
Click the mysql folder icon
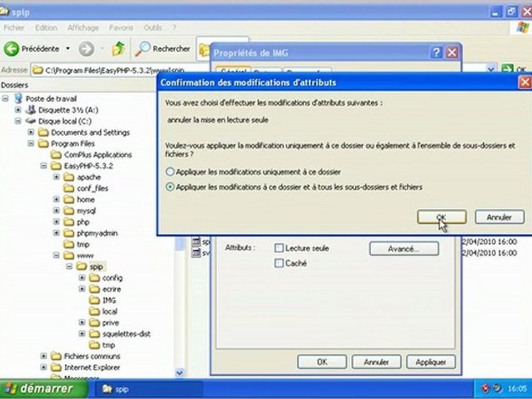(x=69, y=211)
